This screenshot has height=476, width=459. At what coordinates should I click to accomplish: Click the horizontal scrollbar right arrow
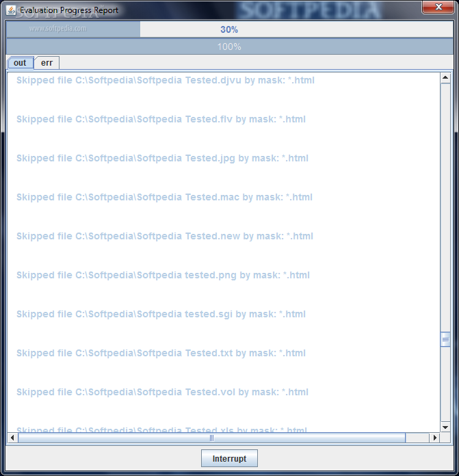434,438
